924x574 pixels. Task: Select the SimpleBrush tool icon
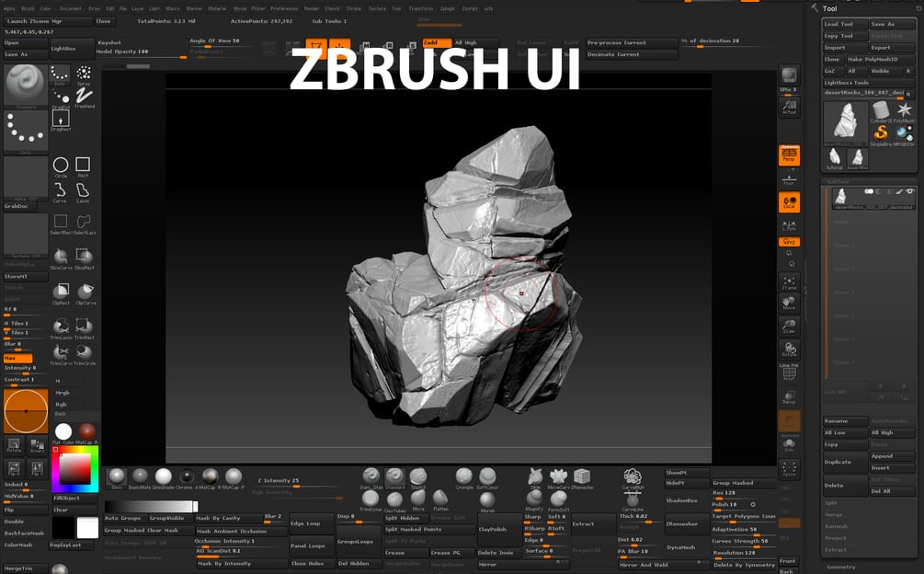[880, 132]
